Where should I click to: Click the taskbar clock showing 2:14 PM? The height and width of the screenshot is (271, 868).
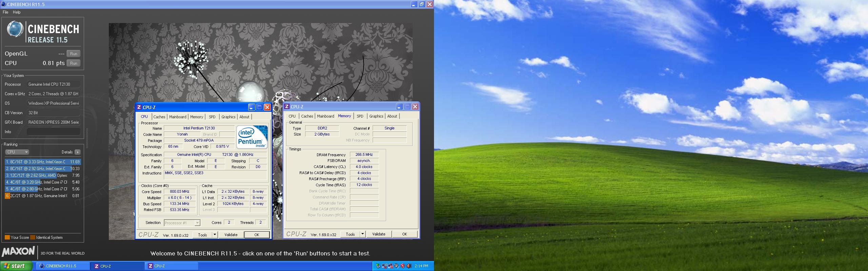tap(421, 266)
